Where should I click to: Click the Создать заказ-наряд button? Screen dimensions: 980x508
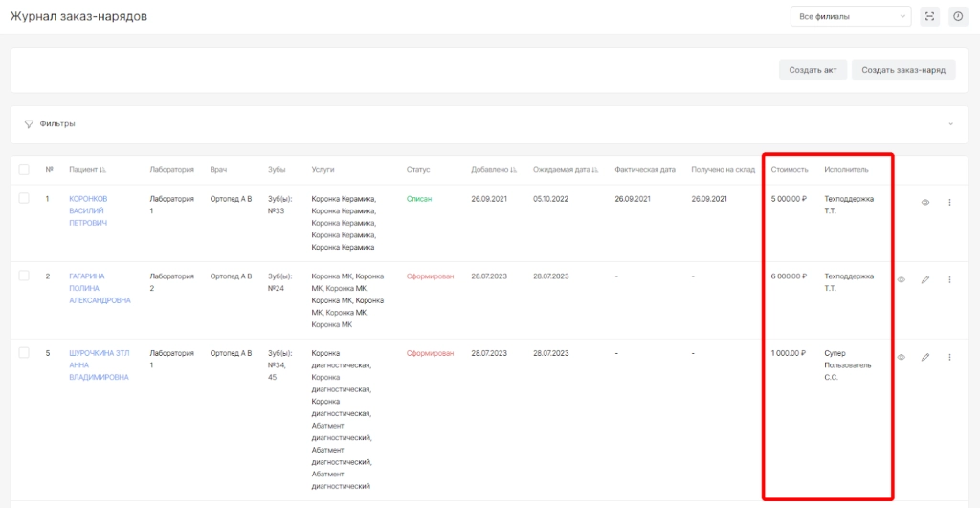pyautogui.click(x=903, y=70)
